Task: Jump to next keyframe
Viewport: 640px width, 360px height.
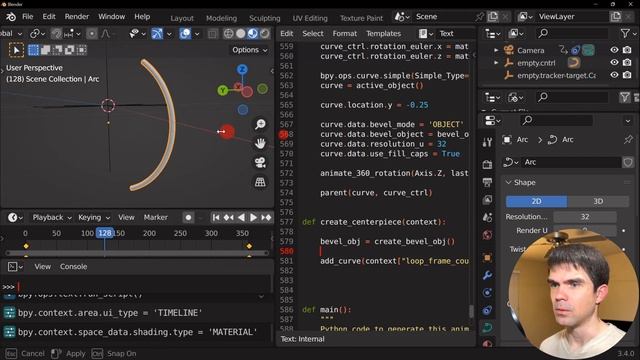Action: click(x=266, y=218)
